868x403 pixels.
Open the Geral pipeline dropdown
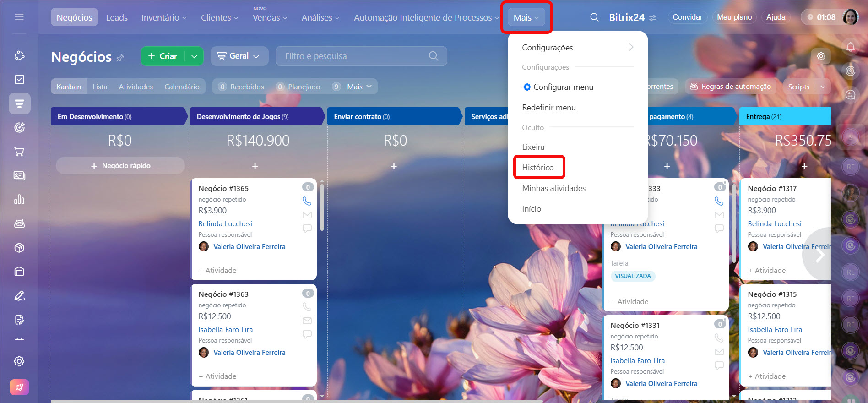click(238, 56)
